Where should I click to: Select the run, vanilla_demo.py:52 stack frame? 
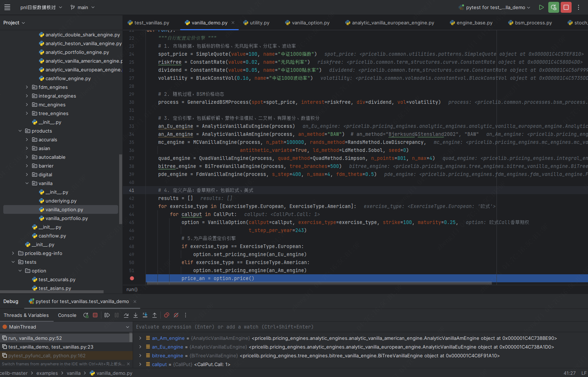tap(66, 338)
